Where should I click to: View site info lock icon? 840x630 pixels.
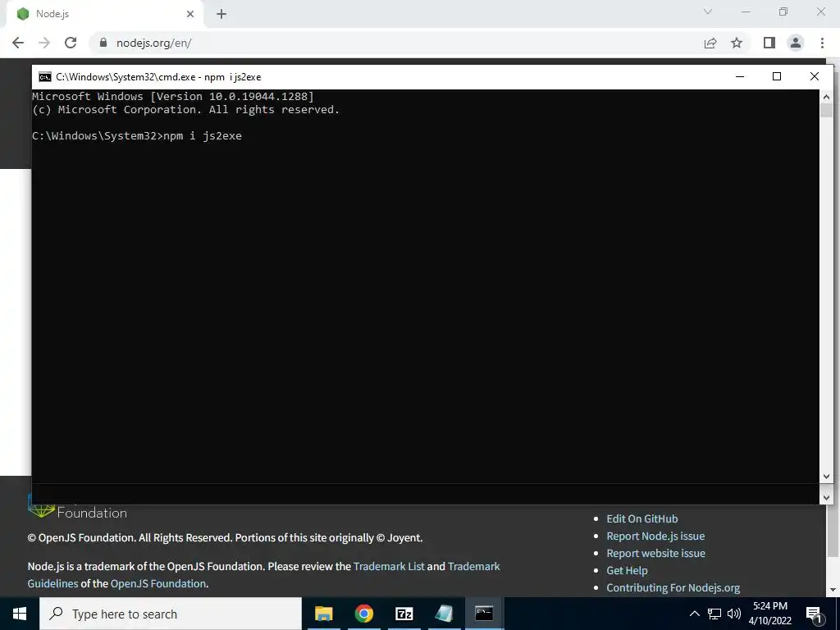coord(103,43)
